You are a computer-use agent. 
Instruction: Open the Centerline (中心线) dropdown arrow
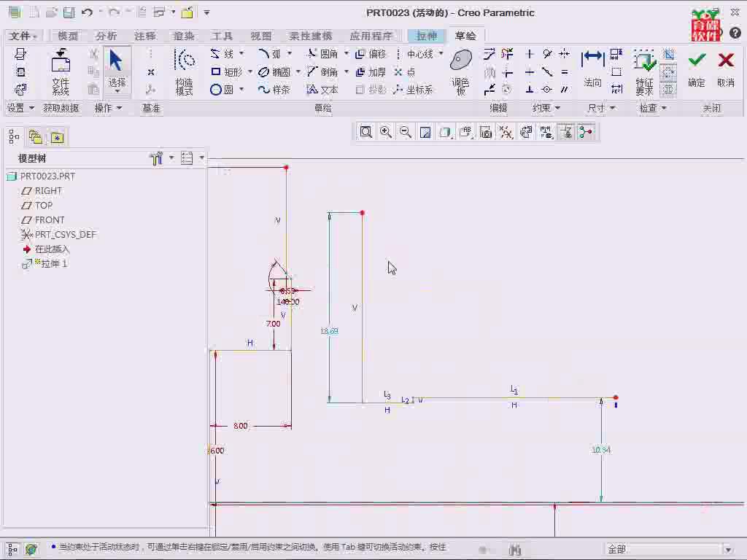[441, 53]
